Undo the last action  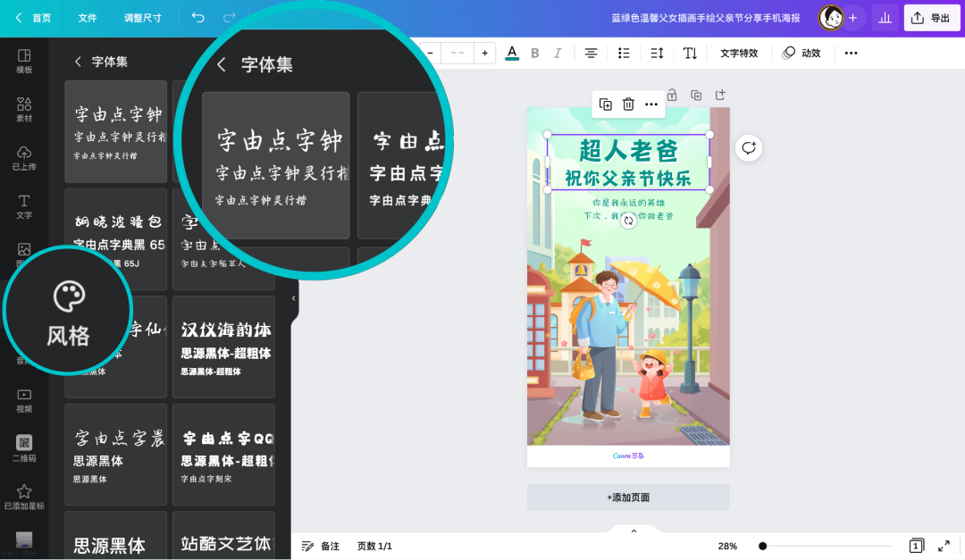tap(197, 18)
